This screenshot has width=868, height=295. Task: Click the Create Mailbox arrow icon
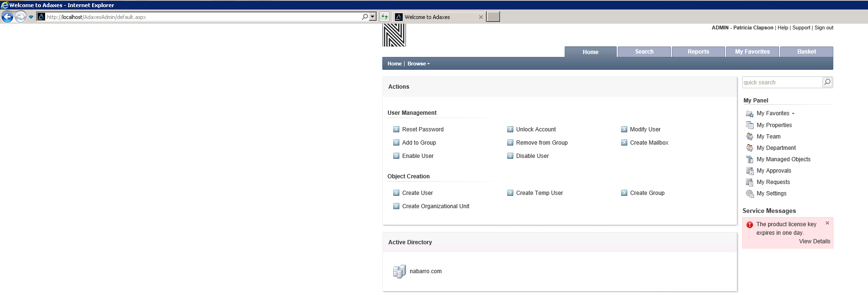(624, 143)
